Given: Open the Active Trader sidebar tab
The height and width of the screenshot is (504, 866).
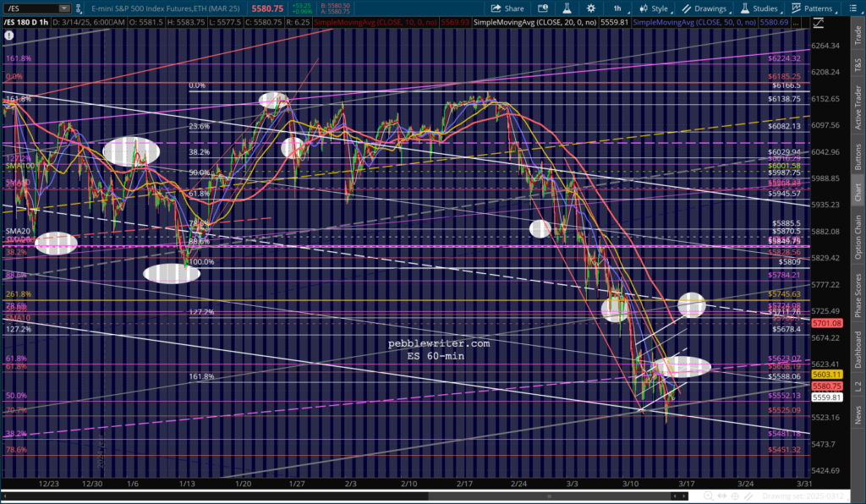Looking at the screenshot, I should (x=858, y=107).
